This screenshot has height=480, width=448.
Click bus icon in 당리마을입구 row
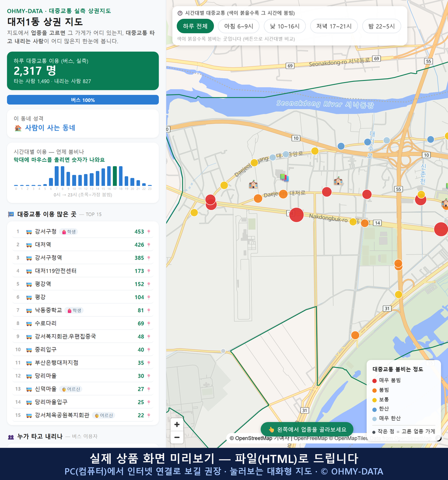[29, 402]
